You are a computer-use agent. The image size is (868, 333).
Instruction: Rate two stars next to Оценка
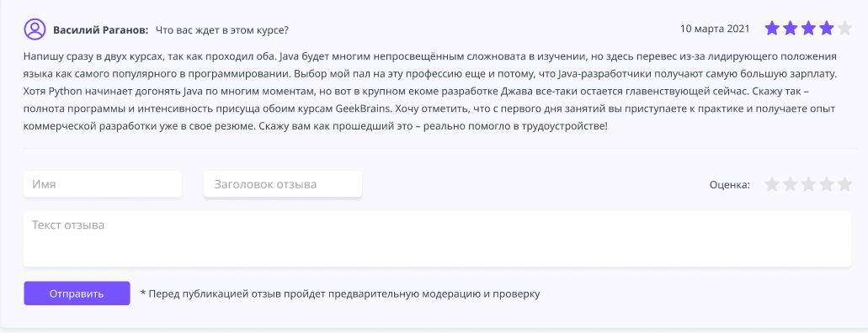click(790, 184)
